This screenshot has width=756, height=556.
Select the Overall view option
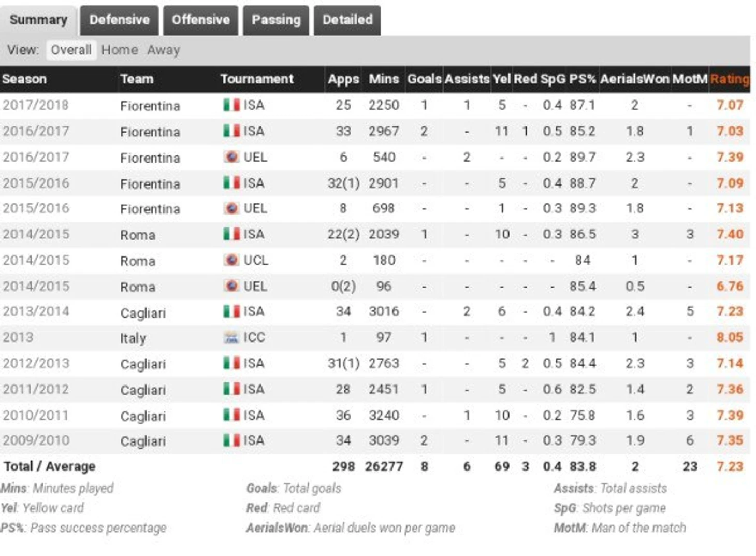point(71,50)
